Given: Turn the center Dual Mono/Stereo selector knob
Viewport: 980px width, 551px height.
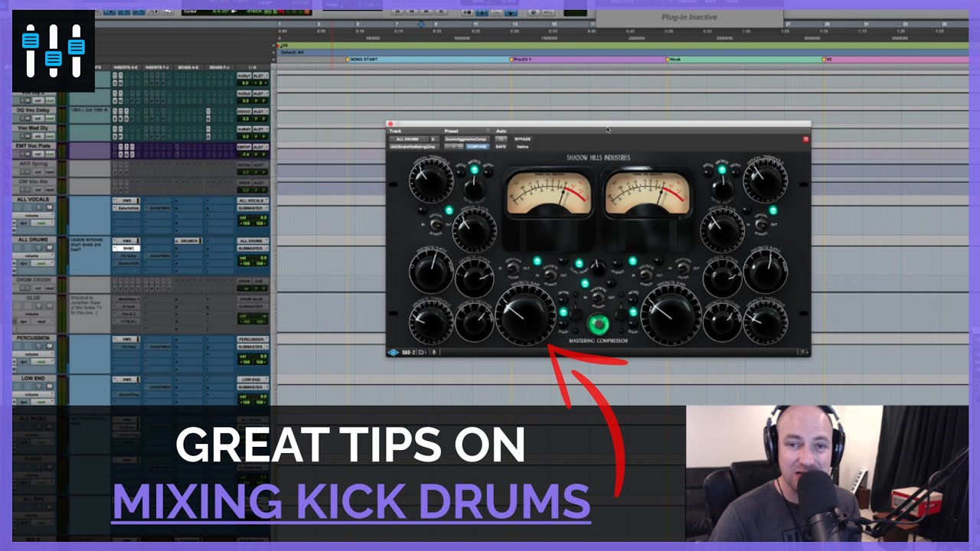Looking at the screenshot, I should tap(599, 268).
